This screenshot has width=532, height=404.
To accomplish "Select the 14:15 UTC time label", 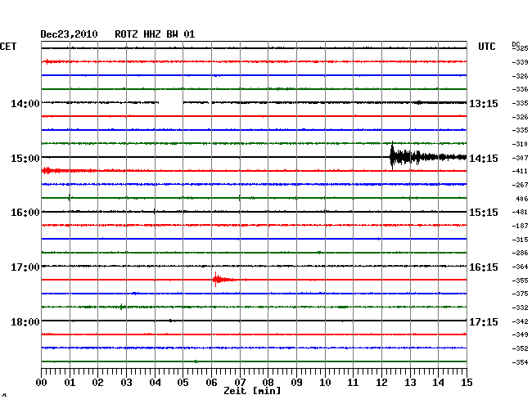I will (484, 159).
